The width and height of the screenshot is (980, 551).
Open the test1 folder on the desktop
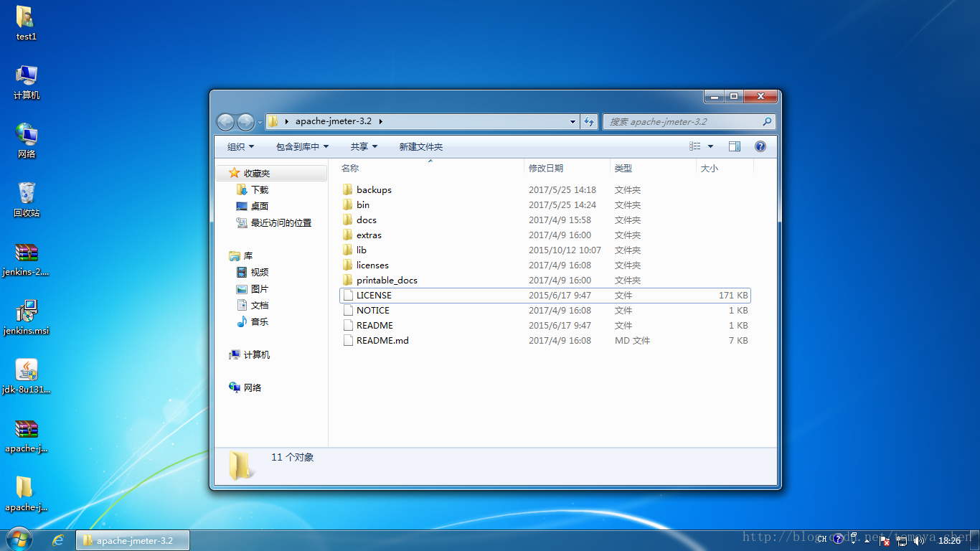[x=26, y=23]
